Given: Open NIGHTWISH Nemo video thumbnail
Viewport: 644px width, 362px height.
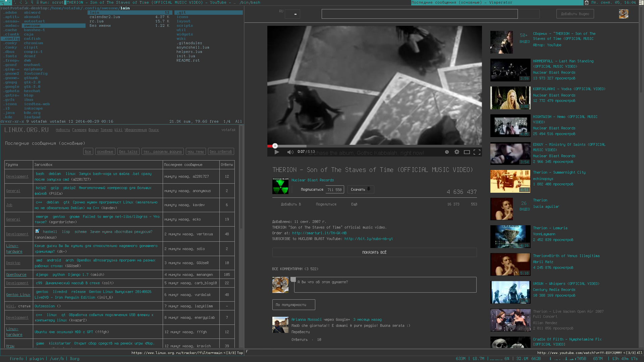Looking at the screenshot, I should tap(510, 126).
